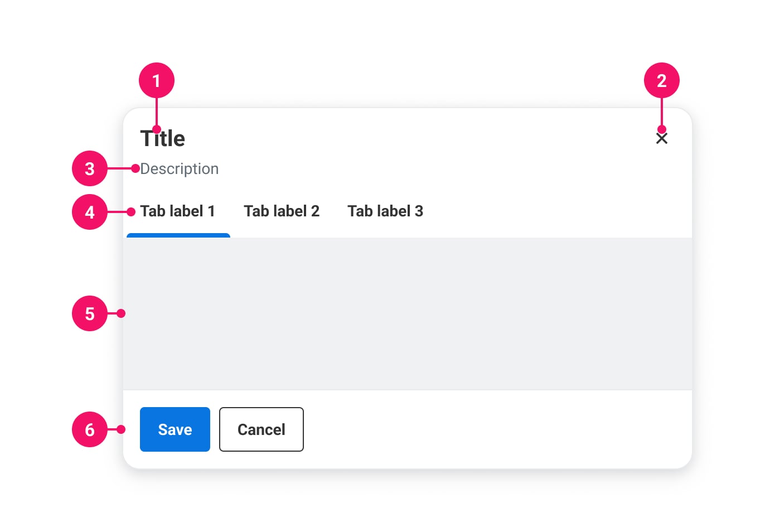Select the Tab label 3 tab

[385, 211]
